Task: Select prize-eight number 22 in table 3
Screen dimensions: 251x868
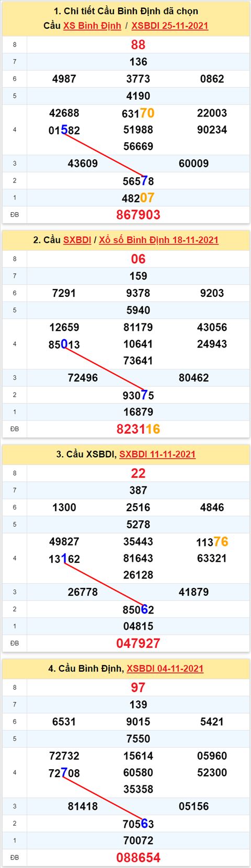Action: pos(138,473)
